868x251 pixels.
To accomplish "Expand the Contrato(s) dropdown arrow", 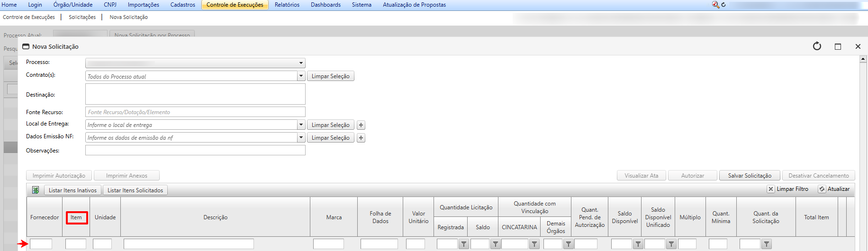I will tap(301, 76).
